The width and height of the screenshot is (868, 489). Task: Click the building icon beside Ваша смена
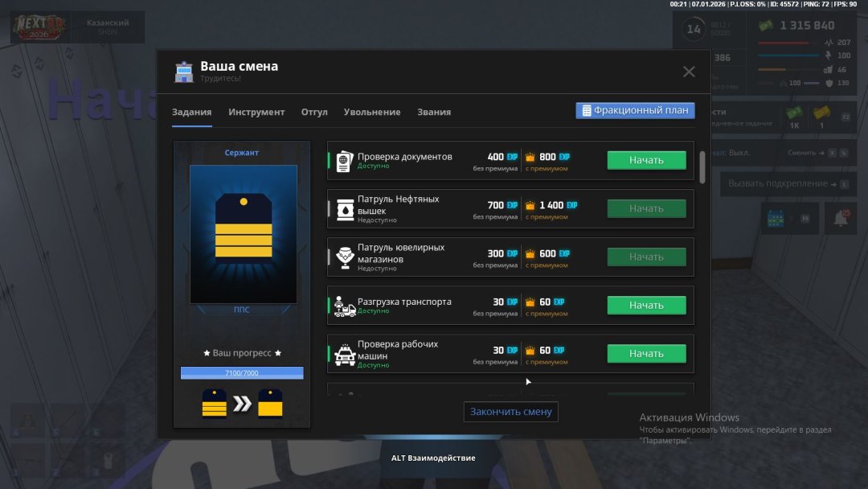(184, 72)
